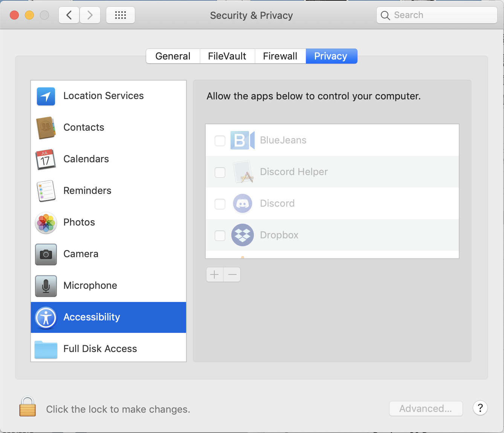Select the Discord Helper app name
504x433 pixels.
point(294,172)
